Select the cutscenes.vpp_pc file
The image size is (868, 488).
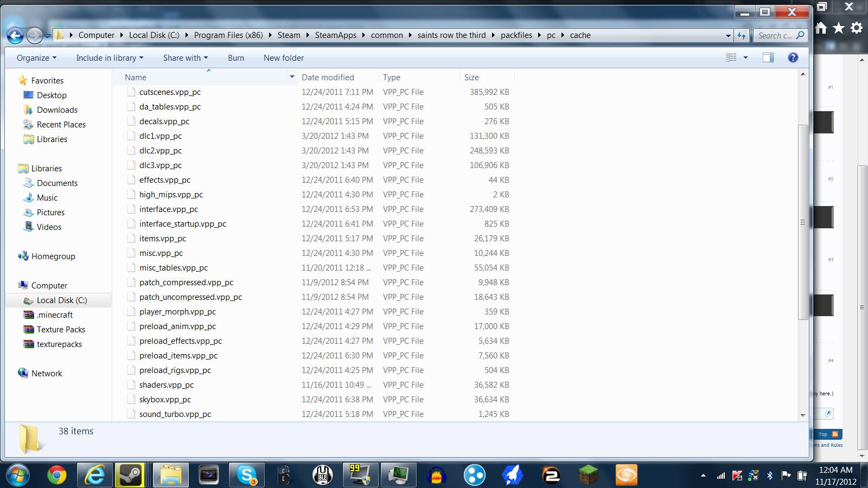click(170, 92)
